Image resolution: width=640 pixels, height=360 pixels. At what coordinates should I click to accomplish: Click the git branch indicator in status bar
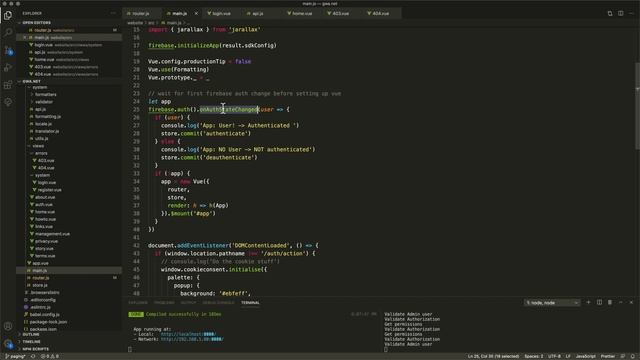point(15,356)
